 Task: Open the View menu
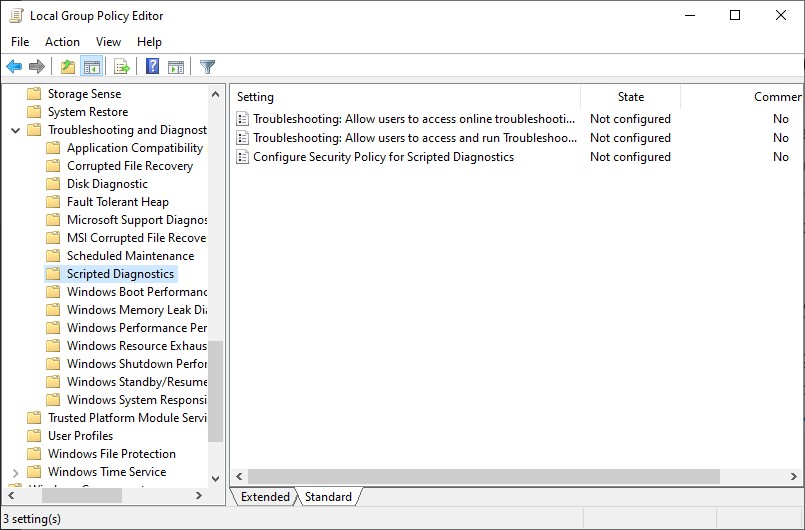pyautogui.click(x=108, y=42)
